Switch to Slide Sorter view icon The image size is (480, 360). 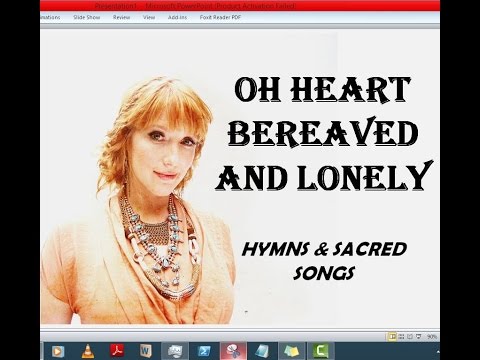[x=401, y=337]
